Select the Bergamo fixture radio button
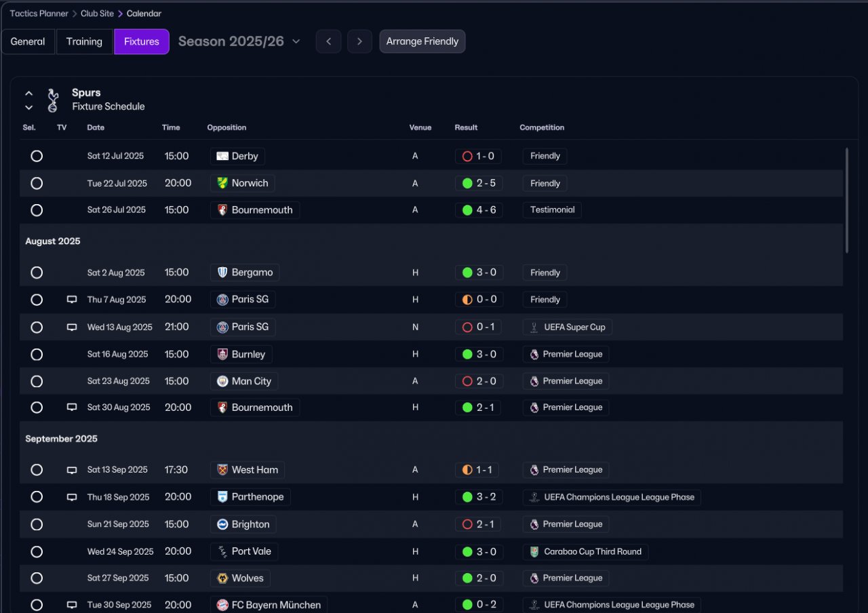This screenshot has width=868, height=613. (37, 273)
